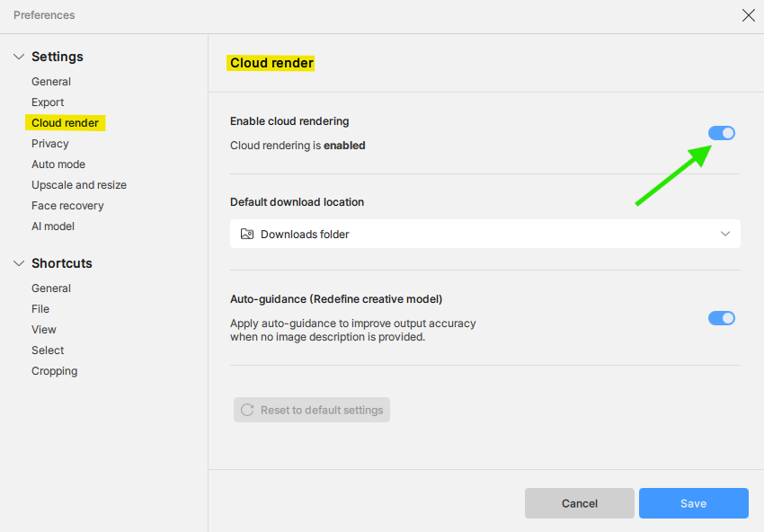764x532 pixels.
Task: Open Cropping shortcuts page
Action: point(55,371)
